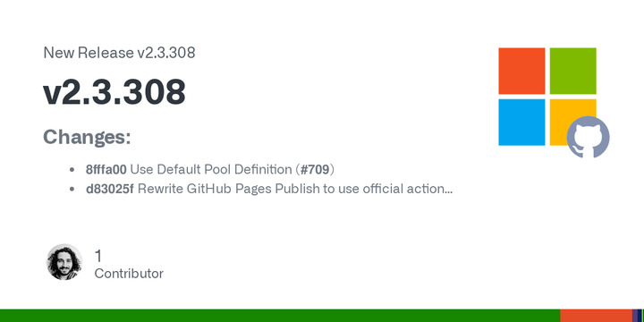The width and height of the screenshot is (644, 322).
Task: Open commit hash d83025f
Action: [x=109, y=189]
